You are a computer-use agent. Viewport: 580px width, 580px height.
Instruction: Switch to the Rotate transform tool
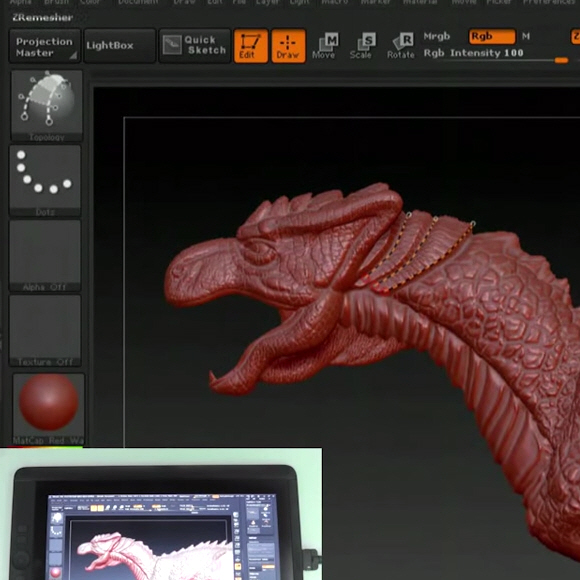point(401,46)
